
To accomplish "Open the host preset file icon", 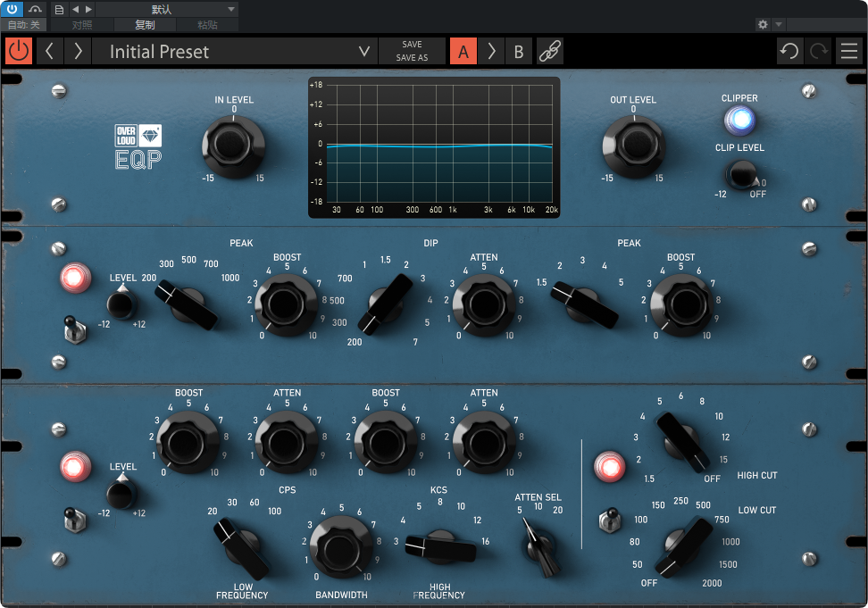I will [59, 10].
